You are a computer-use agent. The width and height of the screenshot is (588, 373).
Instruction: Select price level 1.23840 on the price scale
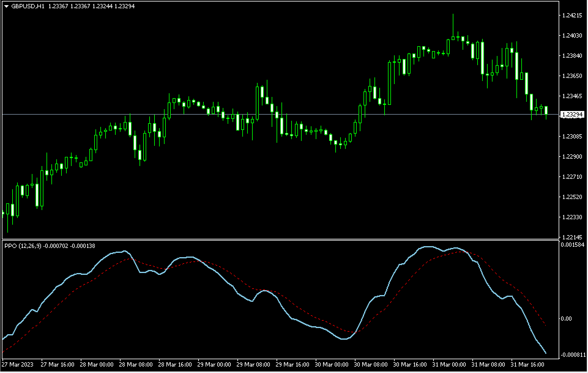click(572, 56)
